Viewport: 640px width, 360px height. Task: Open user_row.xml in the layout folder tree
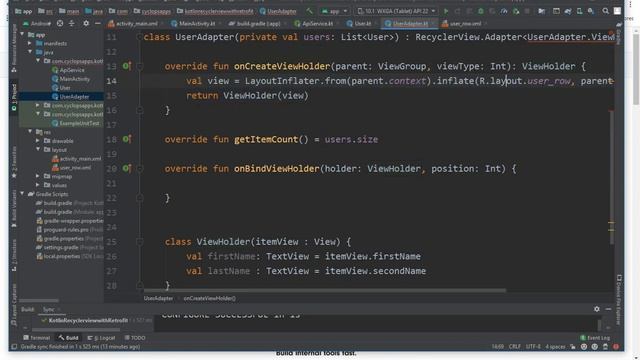point(76,168)
